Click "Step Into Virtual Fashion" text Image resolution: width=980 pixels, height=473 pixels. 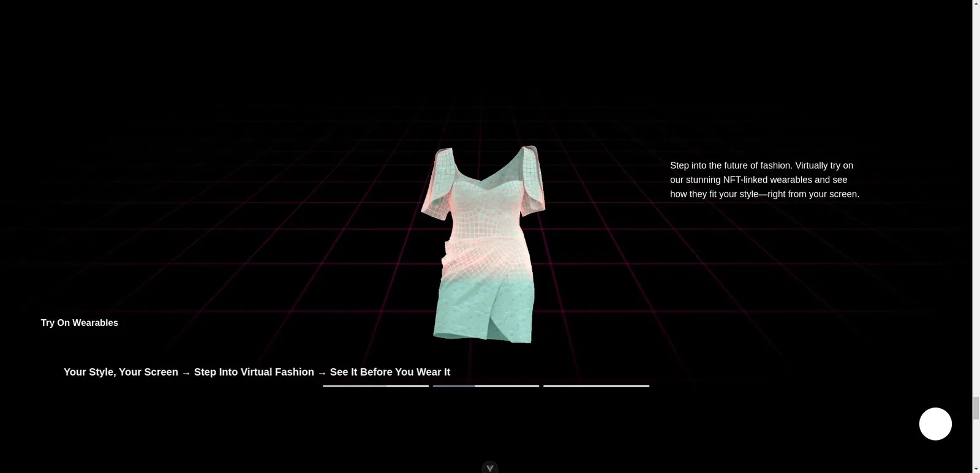point(254,372)
